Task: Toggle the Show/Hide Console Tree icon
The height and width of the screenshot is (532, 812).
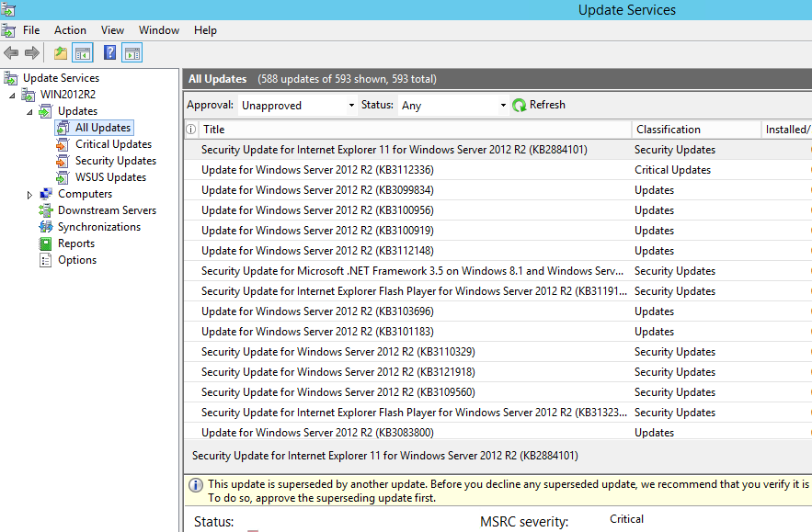Action: 83,52
